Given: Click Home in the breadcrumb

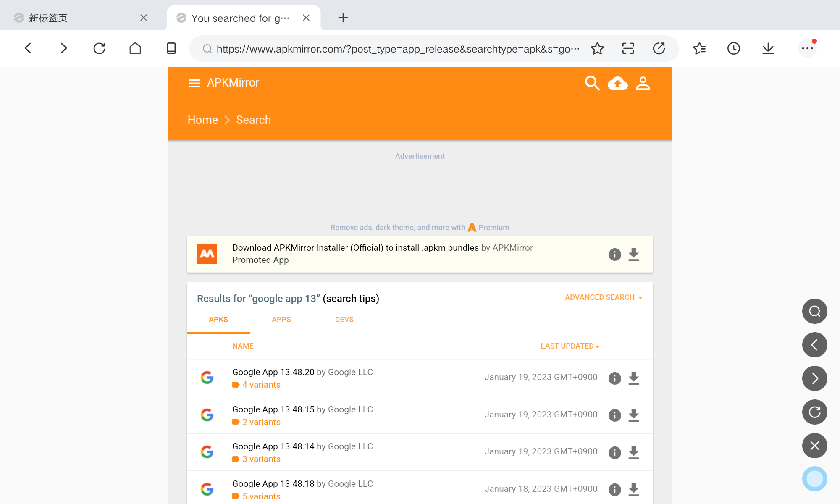Looking at the screenshot, I should (202, 120).
